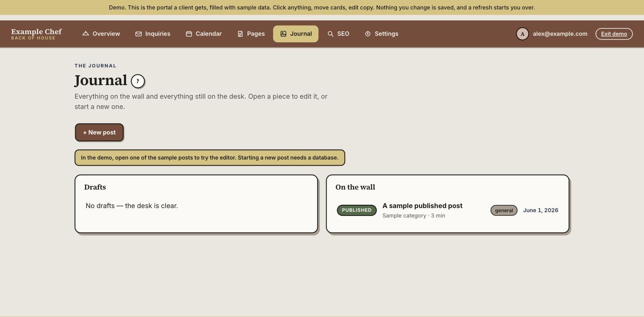644x317 pixels.
Task: Click the Exit demo button
Action: pyautogui.click(x=614, y=34)
